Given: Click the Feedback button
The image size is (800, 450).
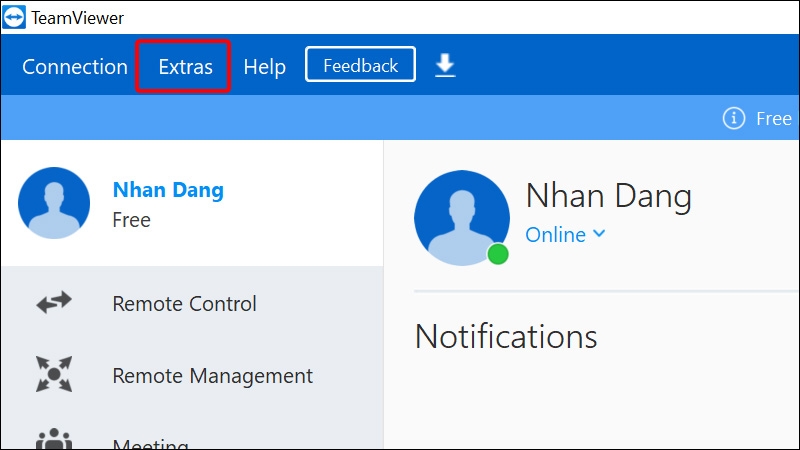Looking at the screenshot, I should coord(360,64).
